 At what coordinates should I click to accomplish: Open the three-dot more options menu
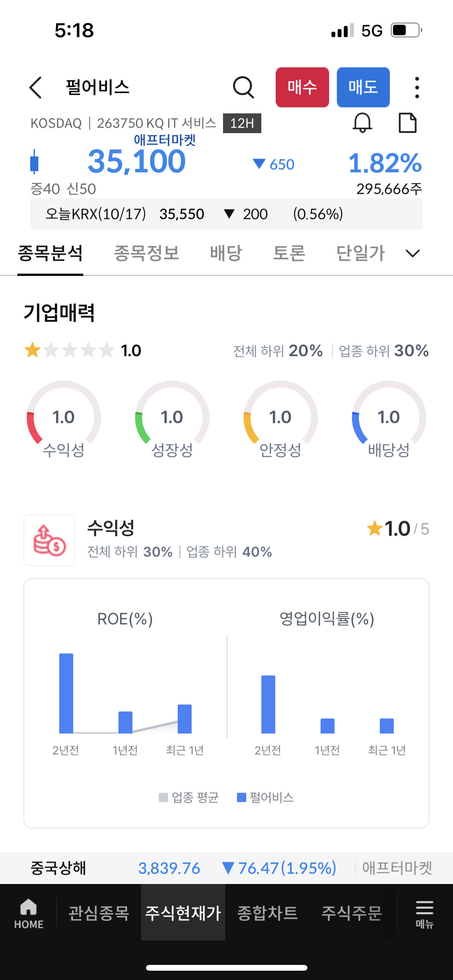[x=417, y=87]
